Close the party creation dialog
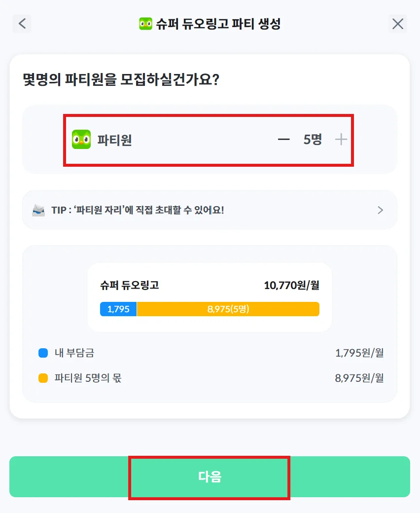Image resolution: width=420 pixels, height=513 pixels. point(398,24)
